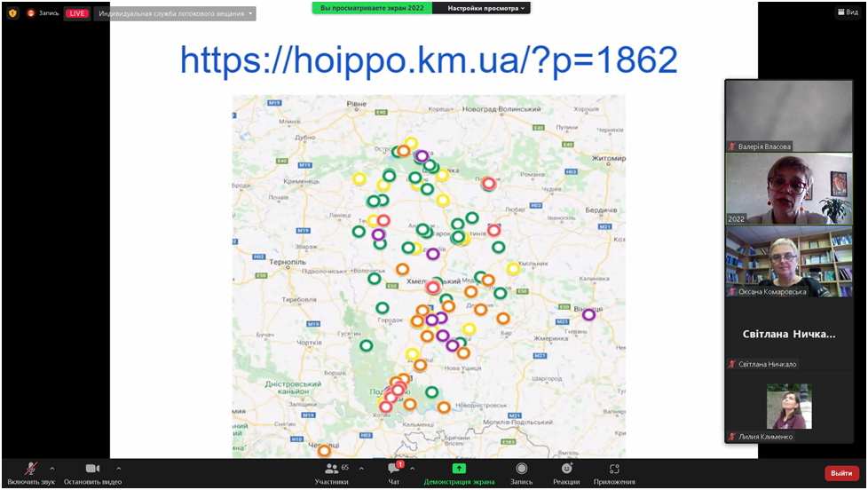Click the orange marker near Чернівці
The image size is (868, 490).
click(325, 451)
